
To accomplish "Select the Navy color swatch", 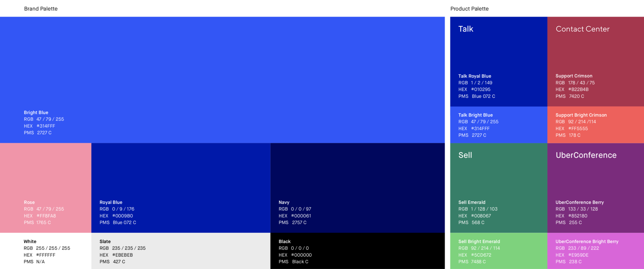I will coord(358,188).
